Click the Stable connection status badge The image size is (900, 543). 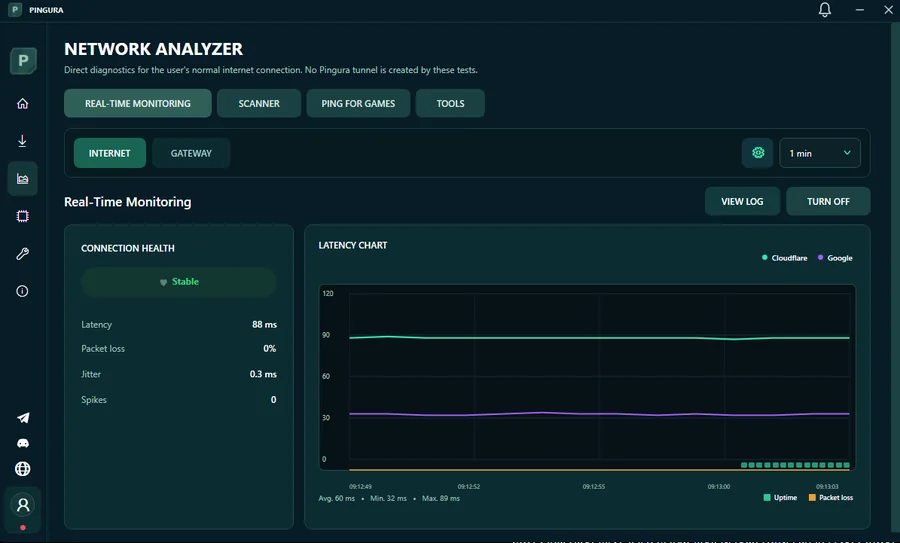[179, 282]
